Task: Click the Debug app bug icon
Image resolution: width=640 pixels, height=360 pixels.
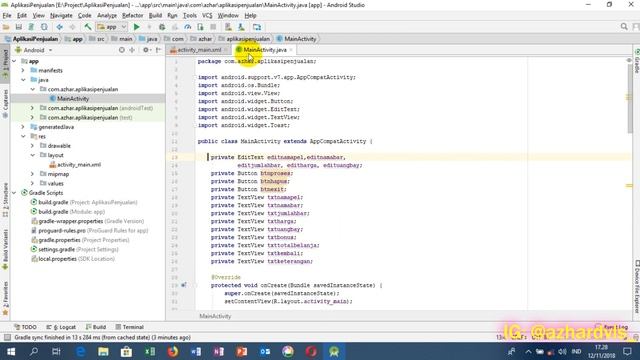Action: click(162, 27)
